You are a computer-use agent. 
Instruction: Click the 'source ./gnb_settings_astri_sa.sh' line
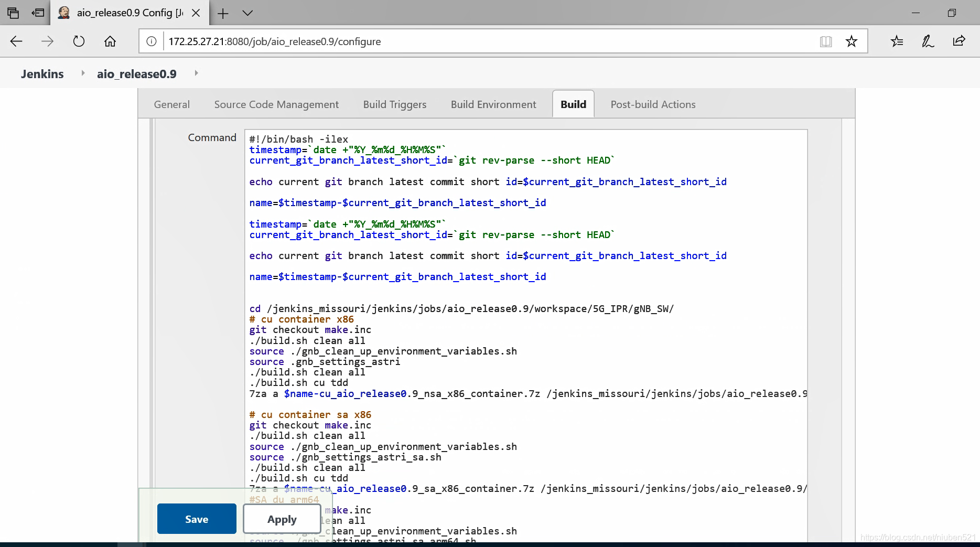tap(345, 457)
